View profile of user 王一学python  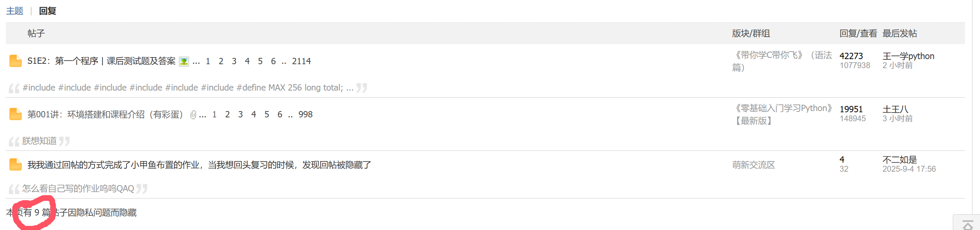[x=908, y=56]
